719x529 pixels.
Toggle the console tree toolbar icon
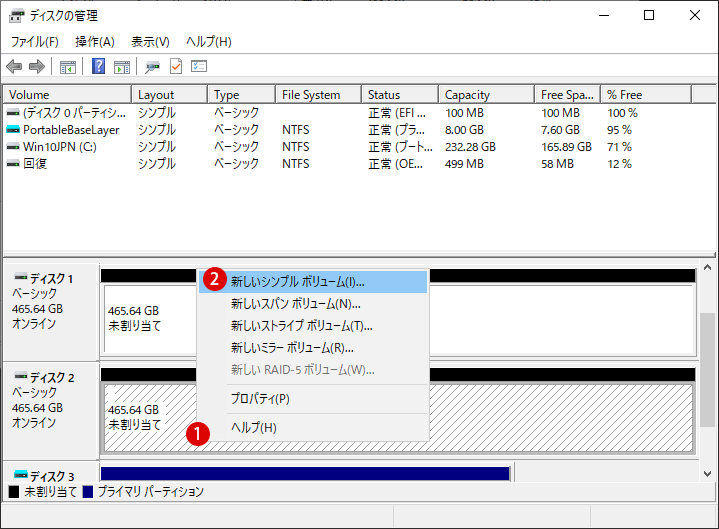coord(67,67)
